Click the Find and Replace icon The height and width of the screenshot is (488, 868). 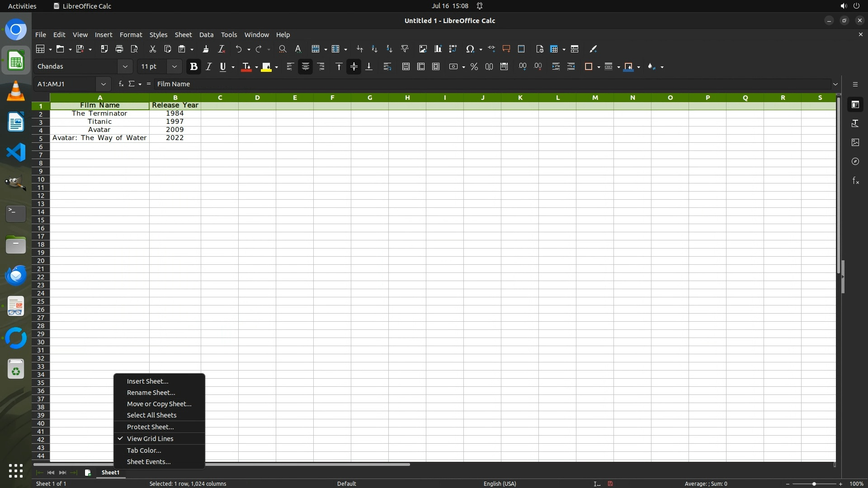(x=283, y=49)
